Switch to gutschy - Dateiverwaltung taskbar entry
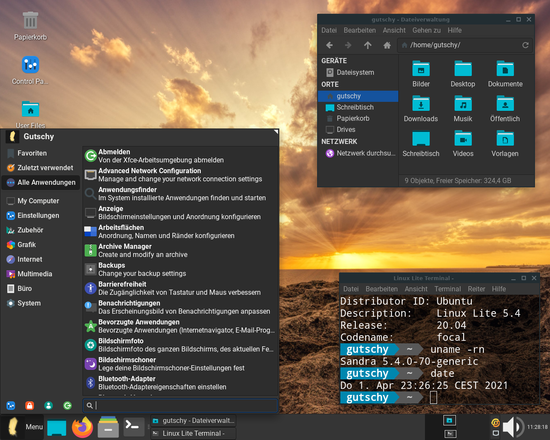 (x=193, y=420)
